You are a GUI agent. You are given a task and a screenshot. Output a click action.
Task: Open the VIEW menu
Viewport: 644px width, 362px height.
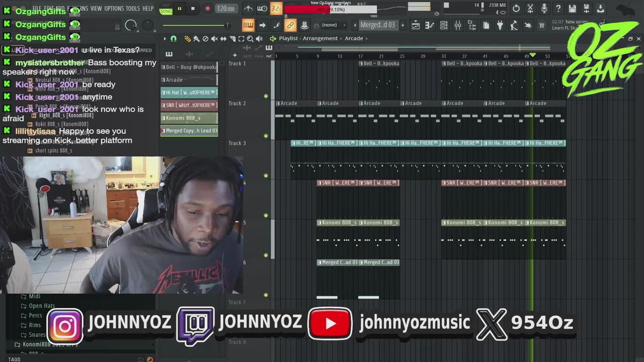pos(96,9)
